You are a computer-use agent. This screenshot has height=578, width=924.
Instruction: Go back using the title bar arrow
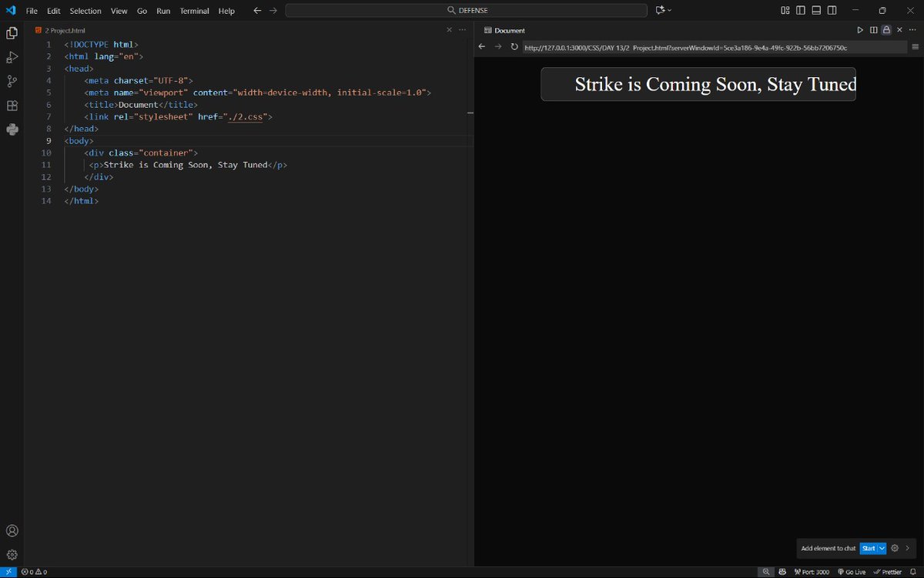coord(257,11)
